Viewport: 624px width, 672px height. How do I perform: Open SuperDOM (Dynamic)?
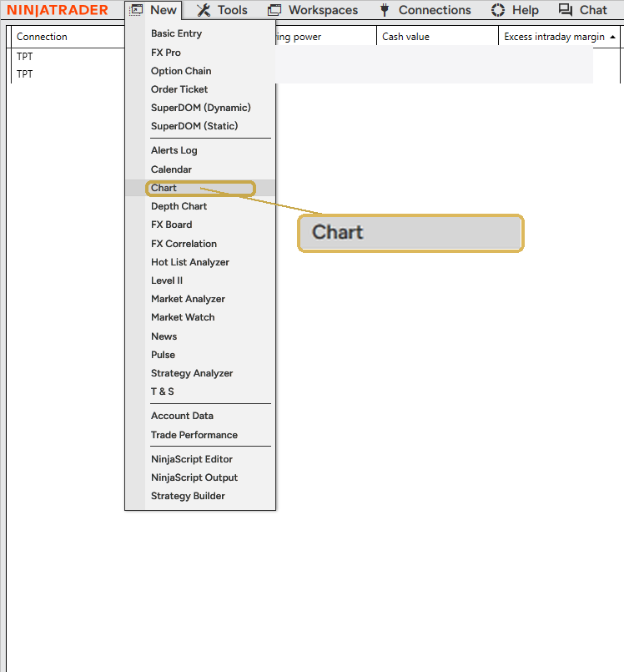[x=200, y=108]
